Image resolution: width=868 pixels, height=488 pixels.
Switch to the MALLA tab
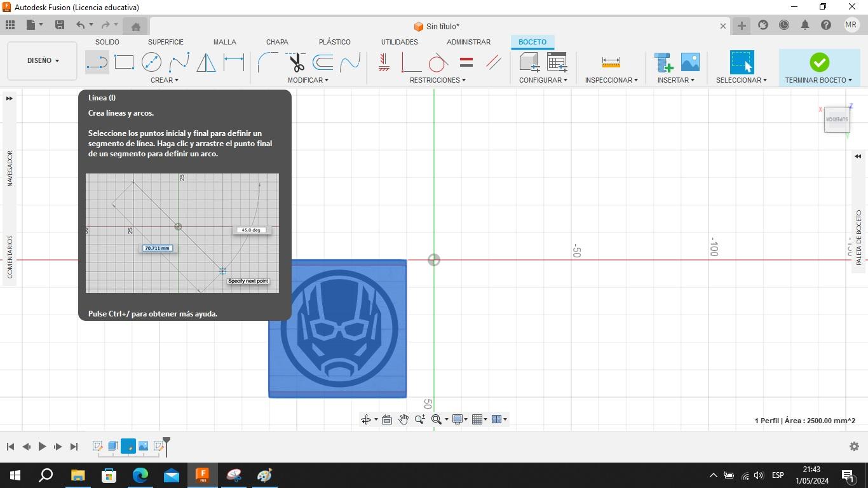point(225,42)
